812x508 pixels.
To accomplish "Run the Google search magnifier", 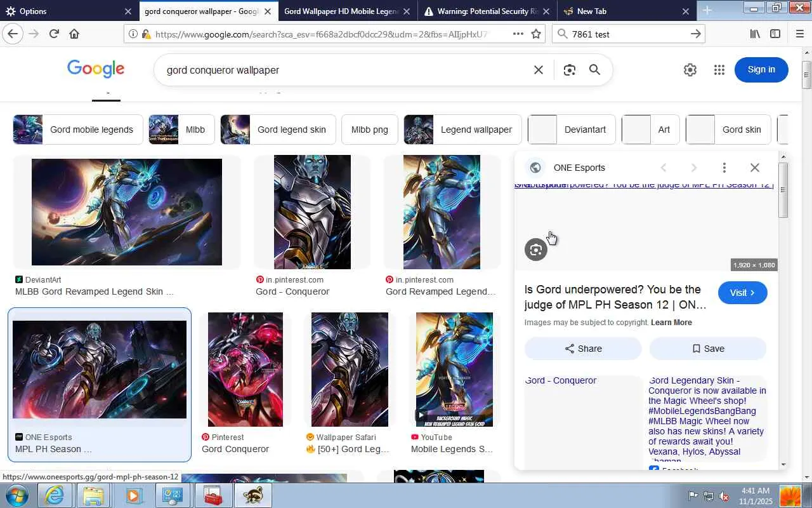I will [x=594, y=70].
